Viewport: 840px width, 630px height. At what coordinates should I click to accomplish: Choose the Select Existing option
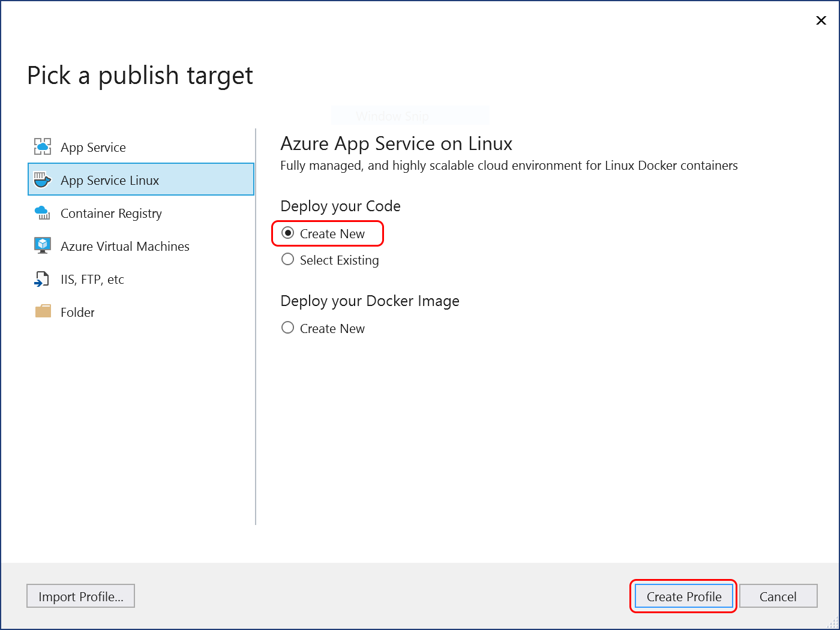coord(287,259)
